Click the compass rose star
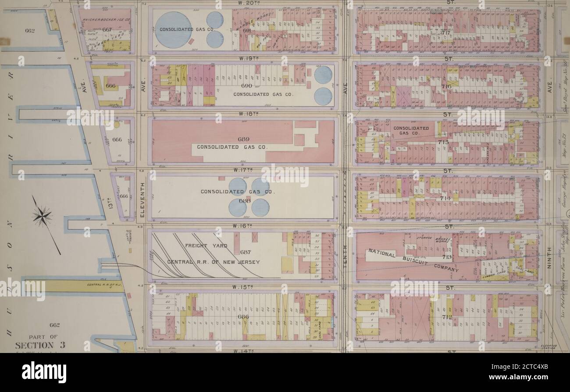This screenshot has height=392, width=570. click(43, 216)
